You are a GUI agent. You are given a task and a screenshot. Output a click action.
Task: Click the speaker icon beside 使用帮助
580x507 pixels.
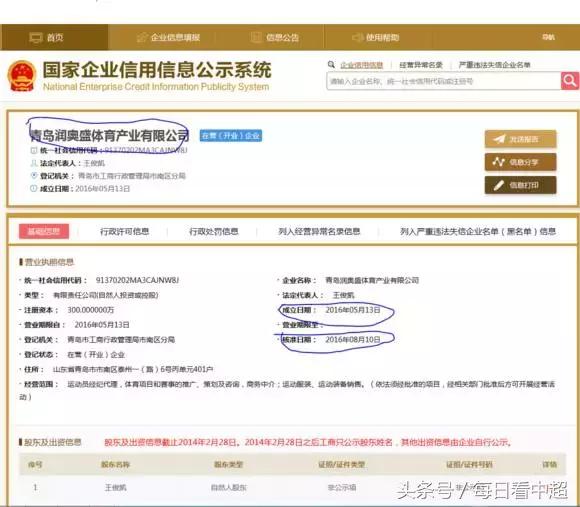pos(357,37)
